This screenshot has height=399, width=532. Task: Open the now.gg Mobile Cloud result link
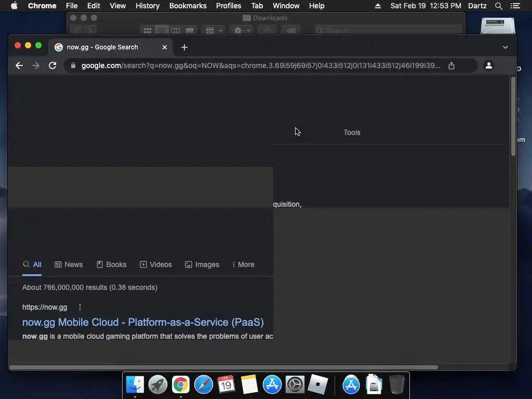coord(143,322)
